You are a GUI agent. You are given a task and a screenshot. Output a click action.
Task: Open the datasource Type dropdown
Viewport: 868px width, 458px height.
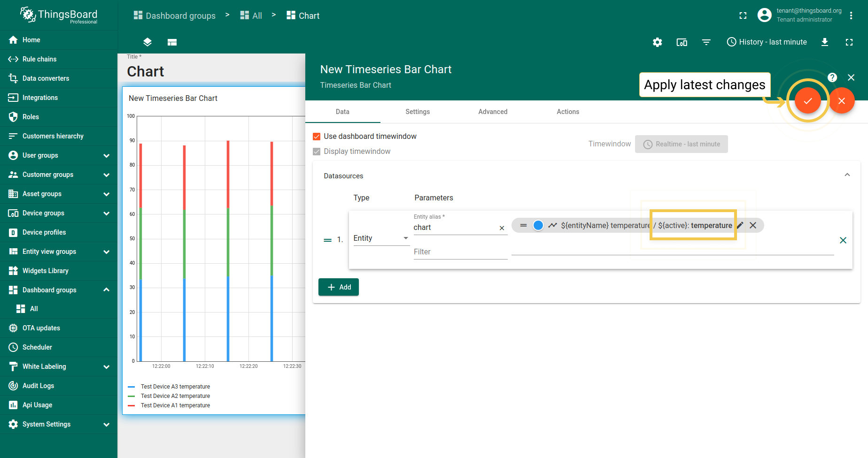[x=381, y=238]
